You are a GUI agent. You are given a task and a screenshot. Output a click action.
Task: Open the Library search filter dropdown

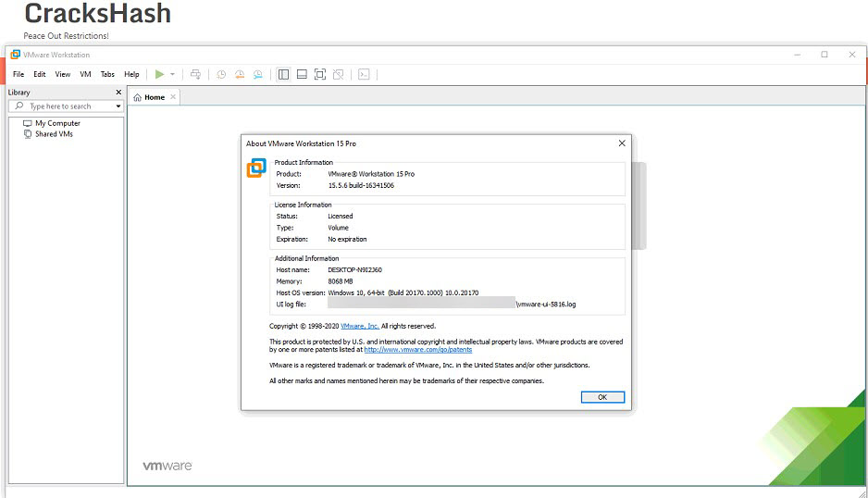118,106
